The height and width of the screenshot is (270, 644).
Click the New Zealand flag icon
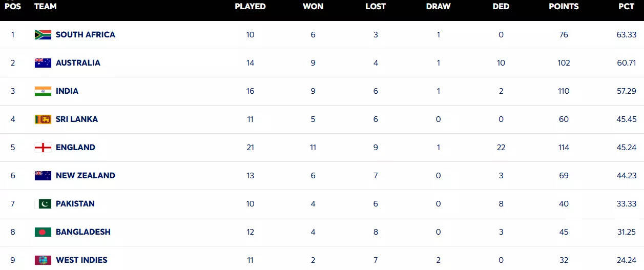(43, 176)
